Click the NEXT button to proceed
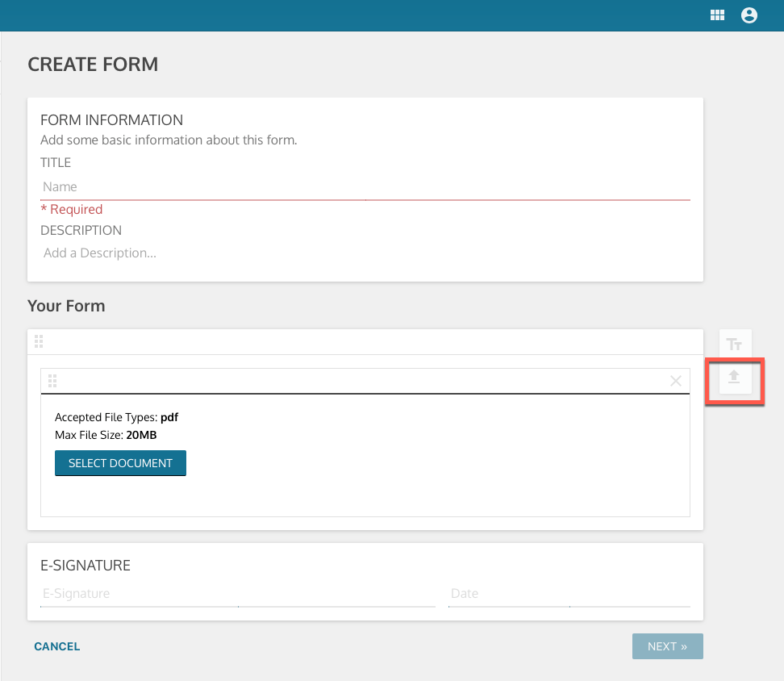Viewport: 784px width, 681px height. (667, 645)
